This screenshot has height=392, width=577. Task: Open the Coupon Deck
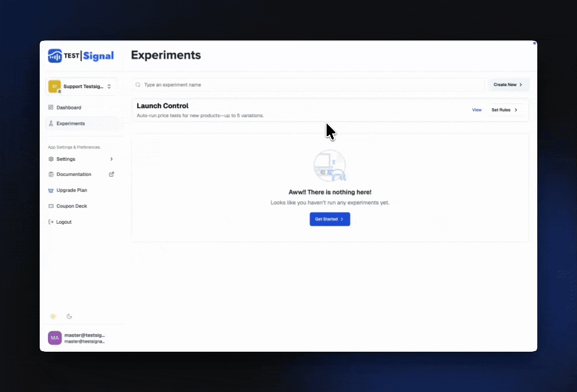tap(71, 206)
